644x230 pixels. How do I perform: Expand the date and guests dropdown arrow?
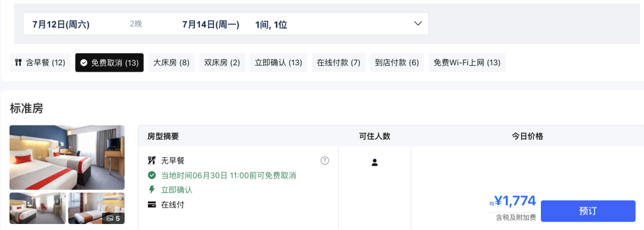tap(417, 23)
